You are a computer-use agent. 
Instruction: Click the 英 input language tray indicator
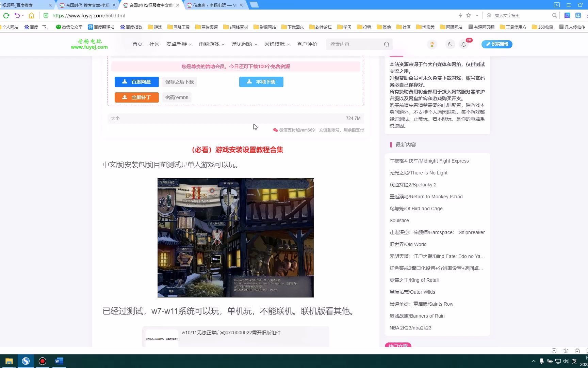coord(574,361)
